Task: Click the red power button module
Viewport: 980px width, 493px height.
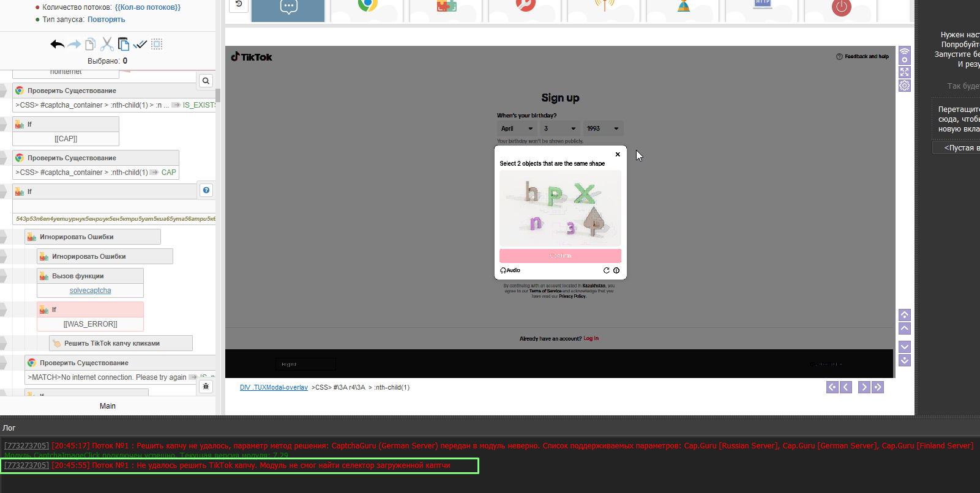Action: (x=841, y=7)
